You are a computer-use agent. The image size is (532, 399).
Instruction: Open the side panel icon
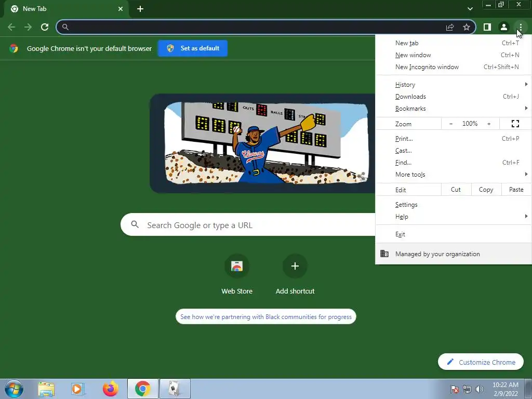pyautogui.click(x=487, y=27)
